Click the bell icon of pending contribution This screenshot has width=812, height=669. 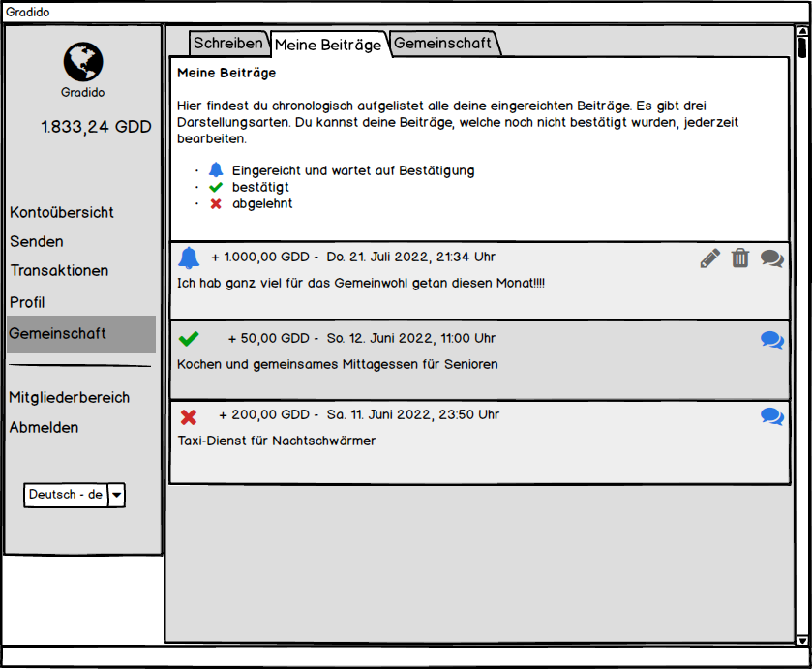(x=189, y=258)
